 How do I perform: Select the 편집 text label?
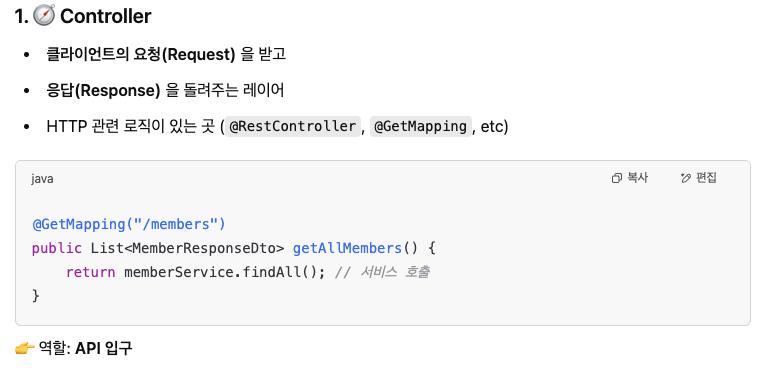click(706, 178)
